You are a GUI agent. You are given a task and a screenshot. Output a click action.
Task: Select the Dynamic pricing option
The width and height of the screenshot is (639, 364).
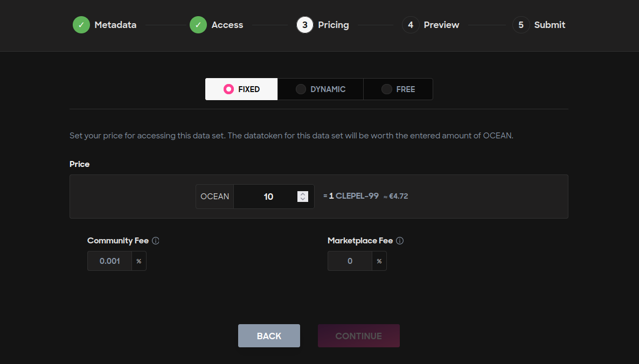tap(321, 89)
